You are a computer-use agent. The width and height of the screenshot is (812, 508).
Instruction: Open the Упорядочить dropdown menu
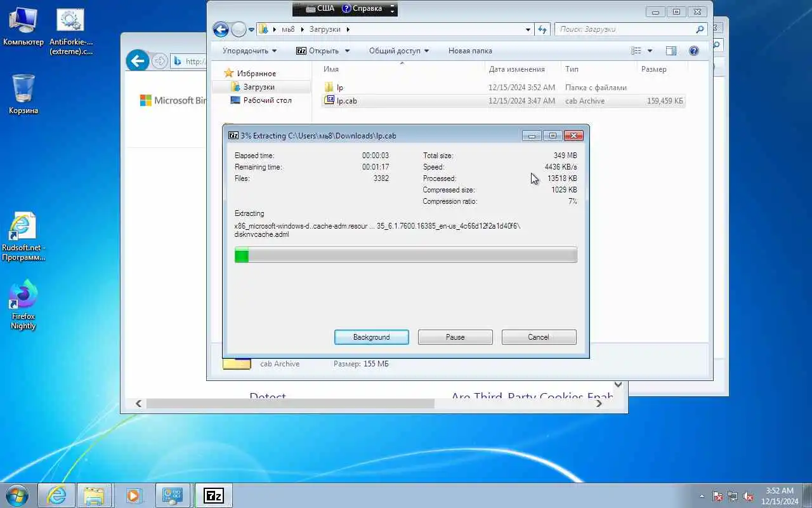[249, 51]
